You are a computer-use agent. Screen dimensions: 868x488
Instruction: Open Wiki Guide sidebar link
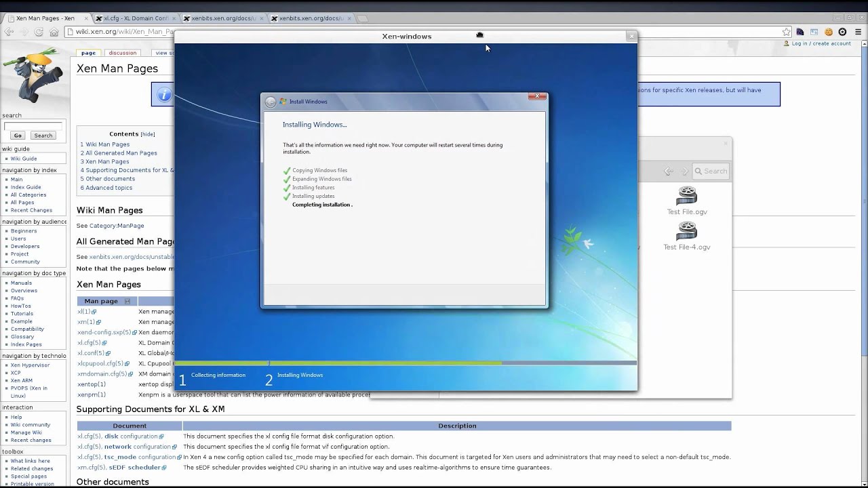coord(24,159)
